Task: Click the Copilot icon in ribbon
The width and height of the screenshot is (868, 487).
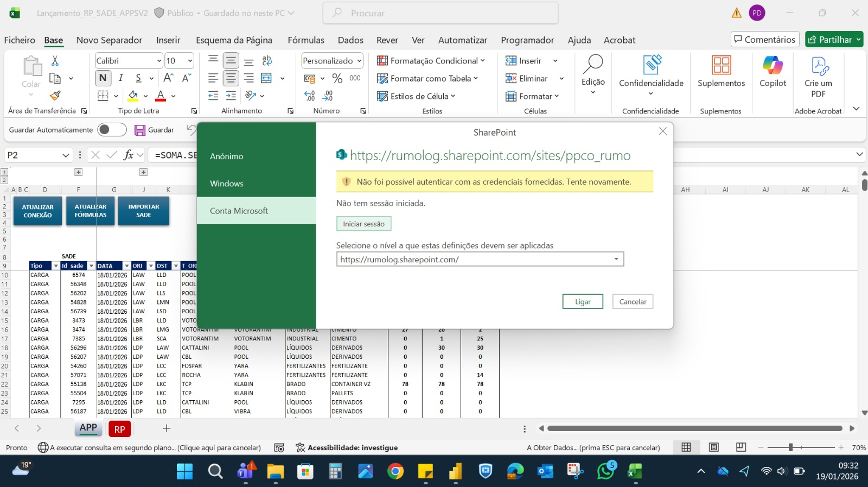Action: 773,66
